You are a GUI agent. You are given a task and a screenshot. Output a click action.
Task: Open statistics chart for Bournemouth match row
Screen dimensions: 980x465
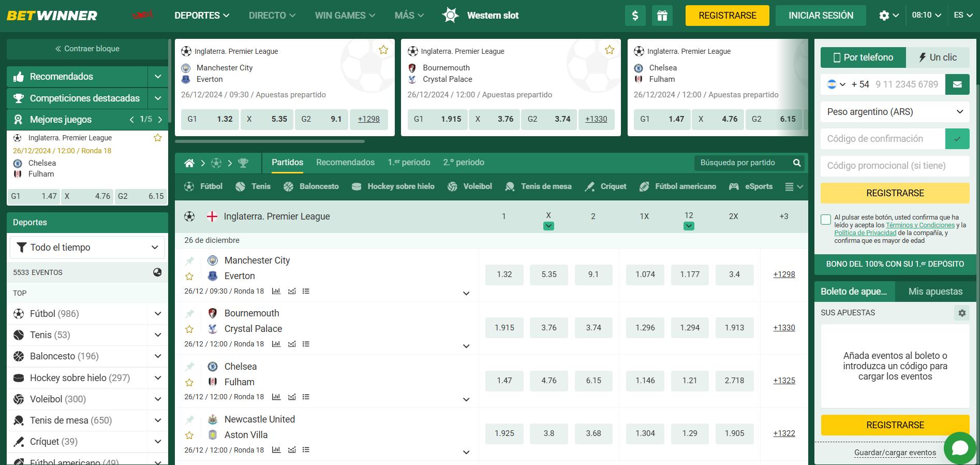(x=276, y=344)
